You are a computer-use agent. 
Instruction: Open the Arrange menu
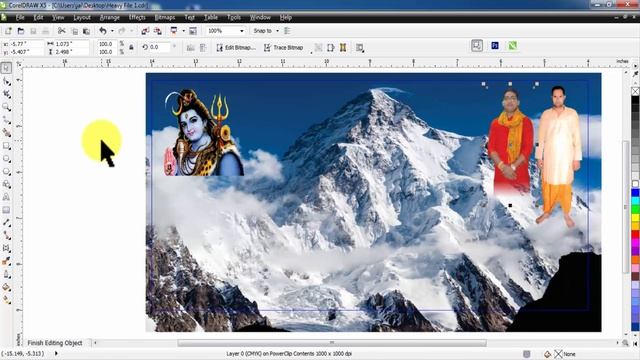coord(109,18)
